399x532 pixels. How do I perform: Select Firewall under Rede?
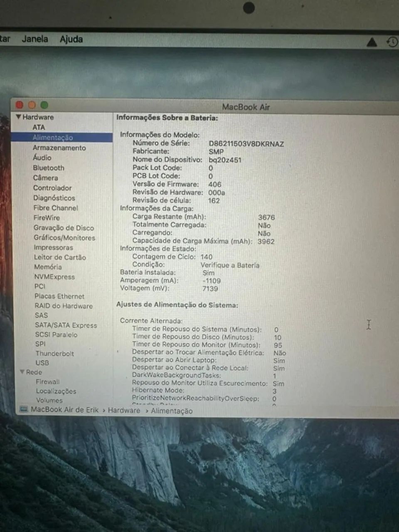[x=48, y=382]
